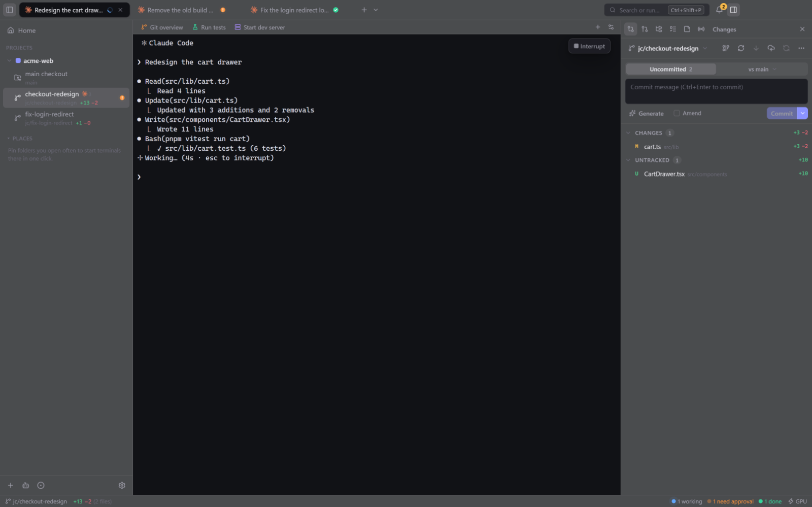The width and height of the screenshot is (812, 507).
Task: Click the terminal prompt input line
Action: point(376,177)
